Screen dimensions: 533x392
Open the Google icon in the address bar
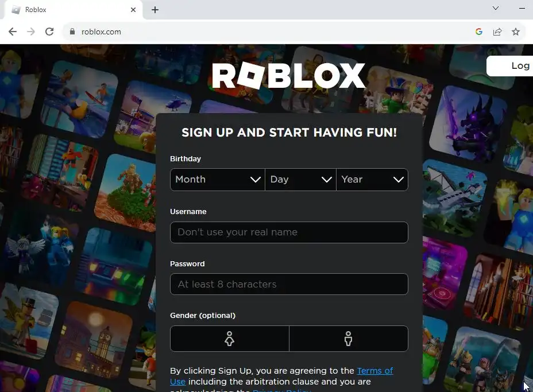[479, 32]
